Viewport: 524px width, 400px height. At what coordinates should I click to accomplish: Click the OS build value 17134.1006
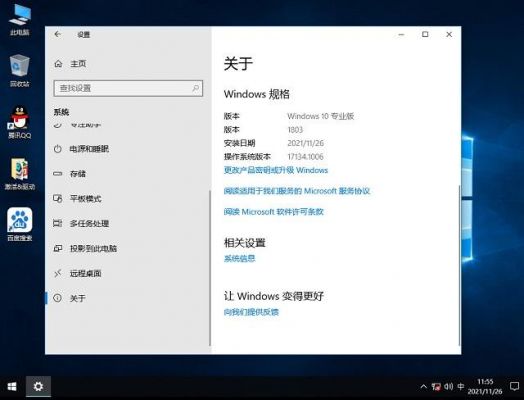pyautogui.click(x=305, y=156)
